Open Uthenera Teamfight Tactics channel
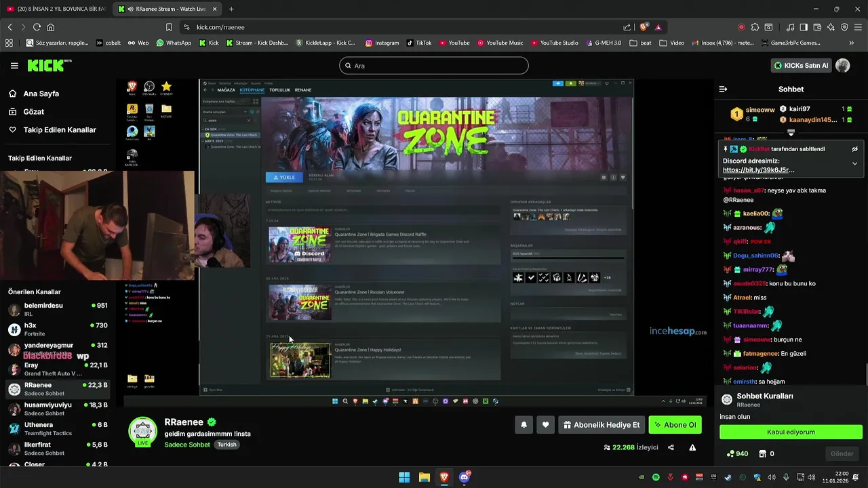 [57, 428]
